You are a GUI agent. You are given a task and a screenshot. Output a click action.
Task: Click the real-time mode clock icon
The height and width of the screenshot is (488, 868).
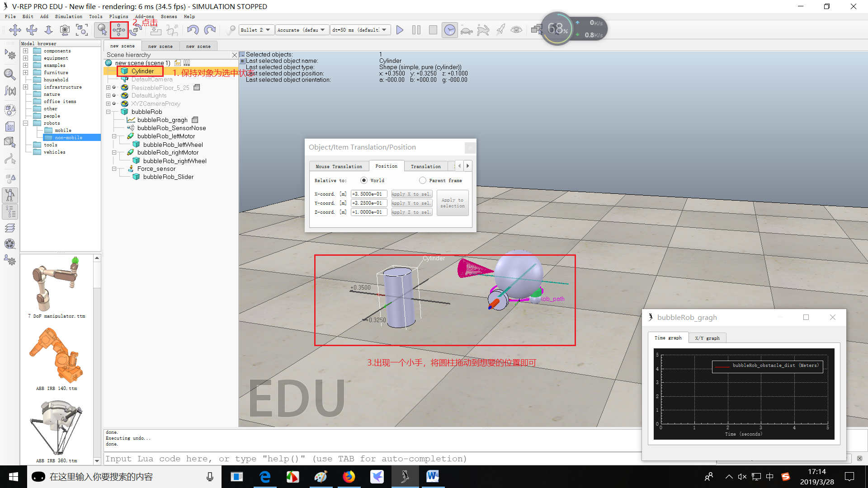[x=449, y=30]
